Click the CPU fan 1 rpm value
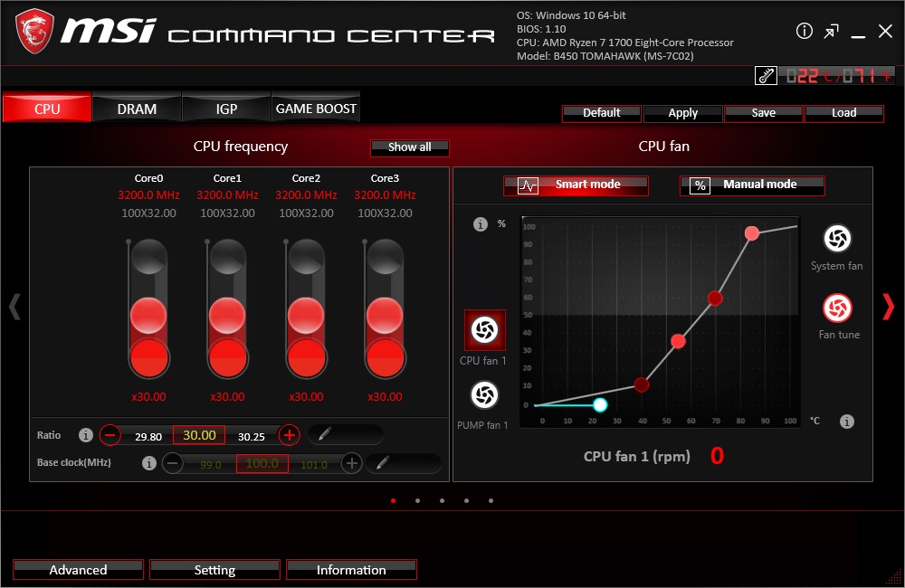The width and height of the screenshot is (905, 588). pos(717,456)
